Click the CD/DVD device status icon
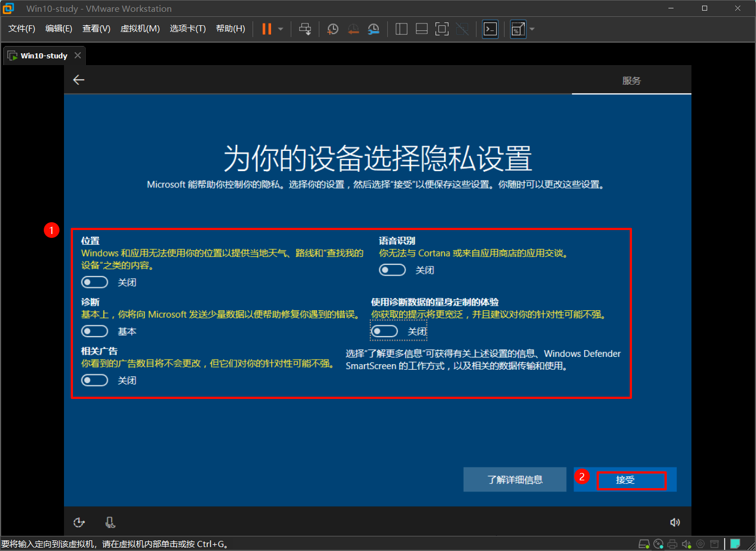Image resolution: width=756 pixels, height=551 pixels. coord(658,544)
